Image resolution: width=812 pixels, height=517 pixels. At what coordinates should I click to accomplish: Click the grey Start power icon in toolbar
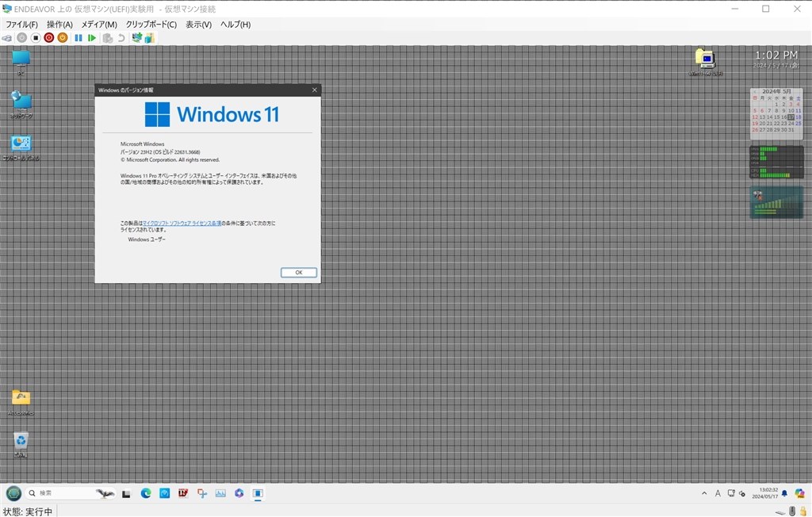point(21,38)
